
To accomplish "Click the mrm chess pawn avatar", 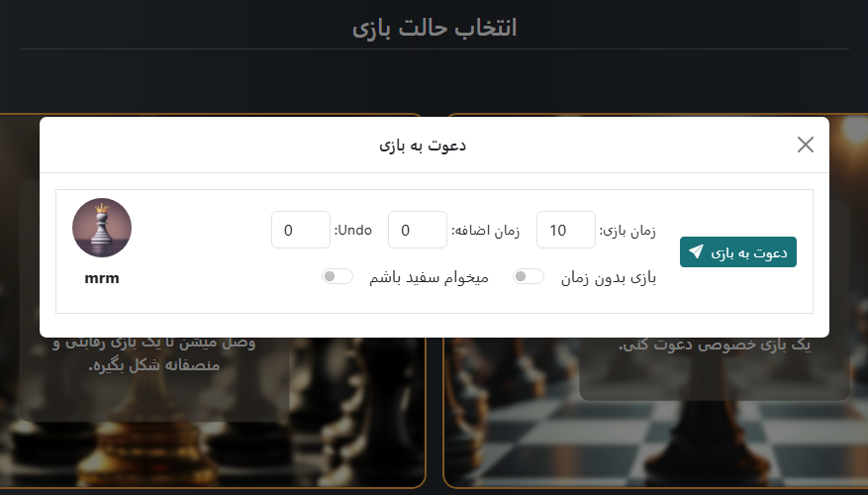I will point(102,228).
